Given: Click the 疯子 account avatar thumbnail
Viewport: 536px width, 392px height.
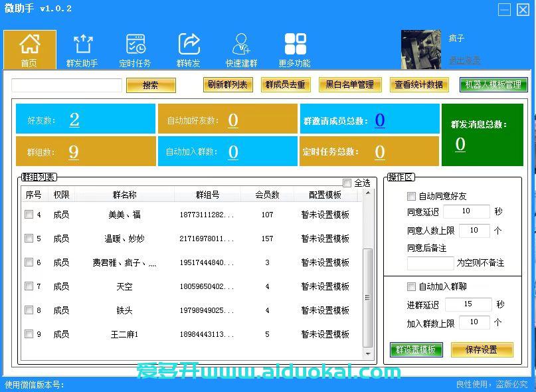Looking at the screenshot, I should (x=420, y=47).
